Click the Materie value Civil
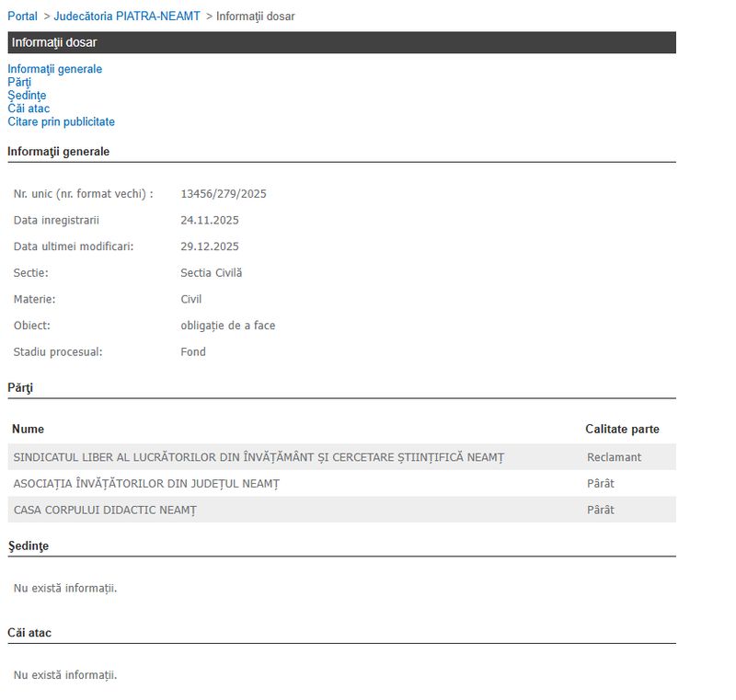The height and width of the screenshot is (700, 736). (x=191, y=299)
